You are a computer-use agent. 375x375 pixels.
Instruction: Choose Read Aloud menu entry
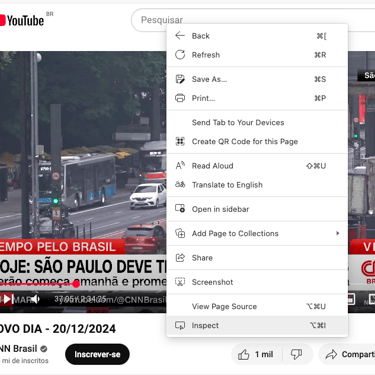click(257, 166)
